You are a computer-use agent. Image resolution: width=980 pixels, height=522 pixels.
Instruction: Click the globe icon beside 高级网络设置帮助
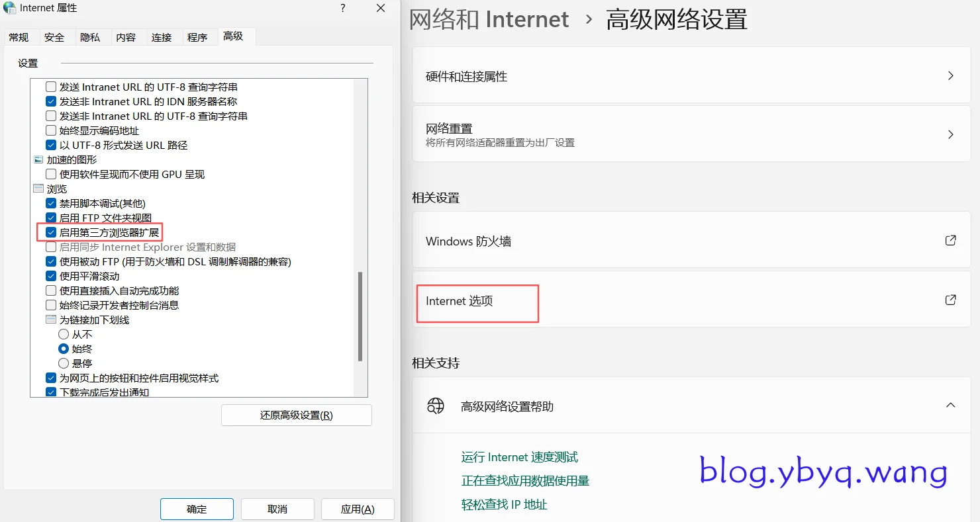tap(435, 406)
